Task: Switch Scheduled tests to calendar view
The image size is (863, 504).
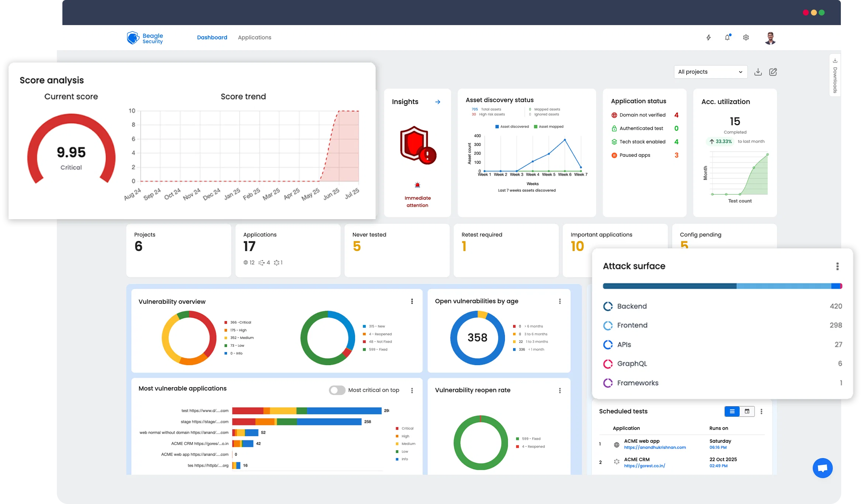Action: click(x=747, y=411)
